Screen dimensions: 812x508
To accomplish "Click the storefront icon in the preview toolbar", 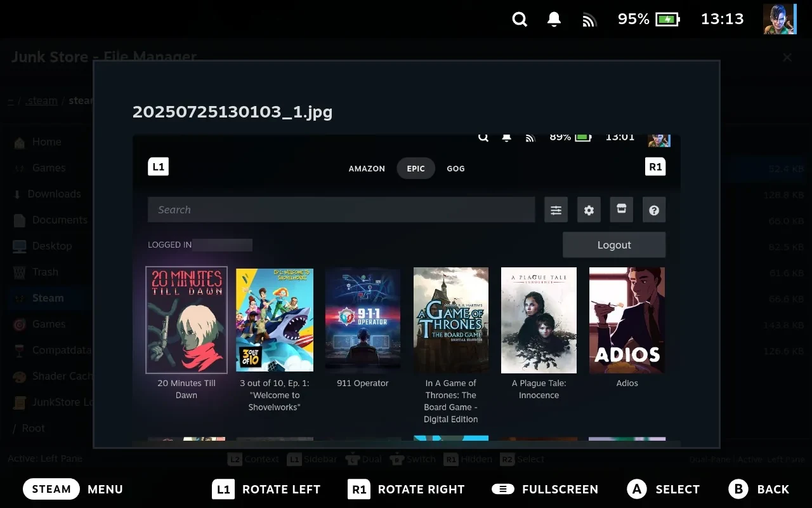I will tap(622, 210).
